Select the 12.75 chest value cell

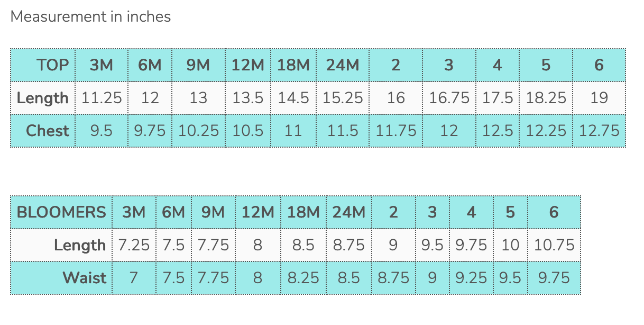(x=599, y=131)
